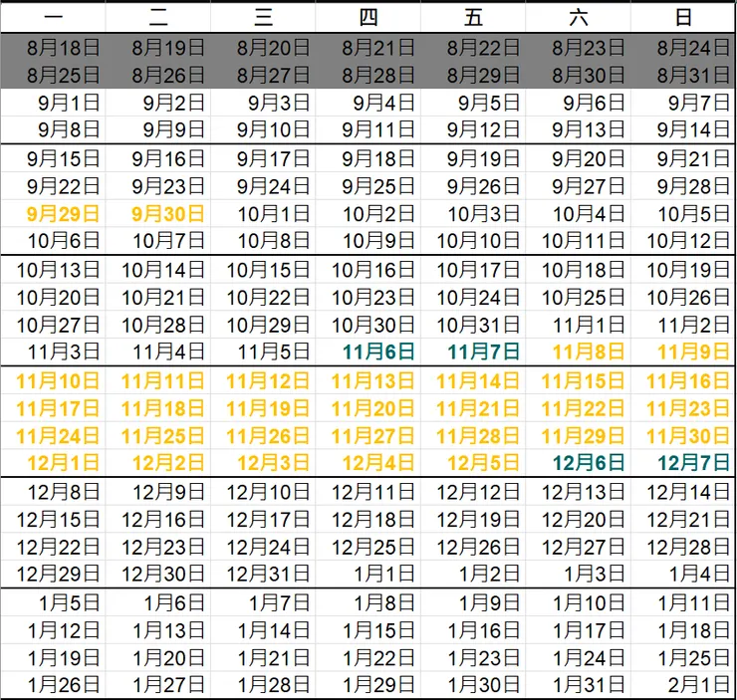
Task: Select the teal 11月7日 cell
Action: tap(473, 351)
